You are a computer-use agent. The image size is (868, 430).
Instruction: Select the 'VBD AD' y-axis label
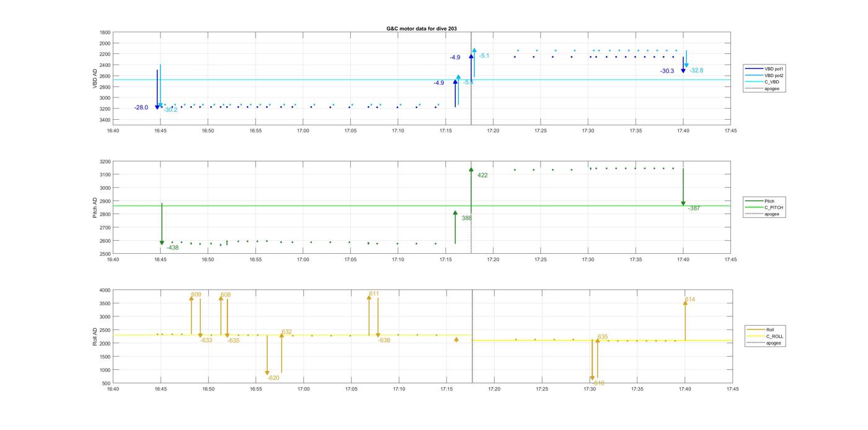(95, 78)
